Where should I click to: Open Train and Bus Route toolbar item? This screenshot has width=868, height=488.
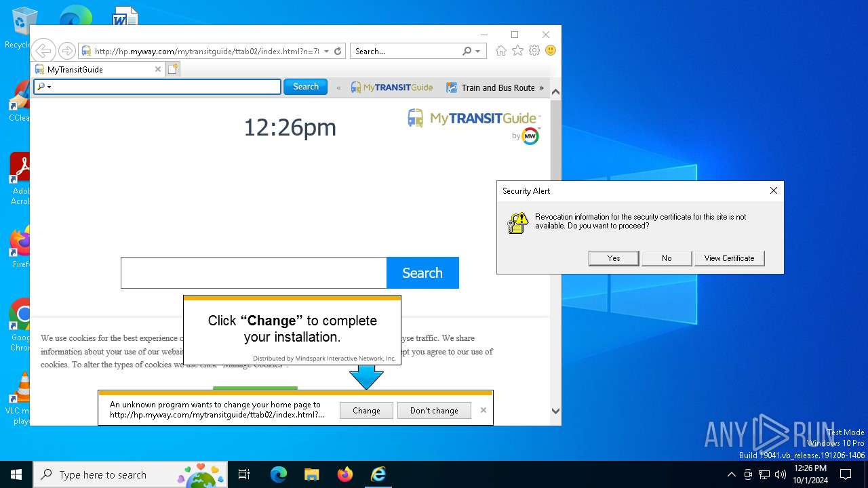pos(491,87)
